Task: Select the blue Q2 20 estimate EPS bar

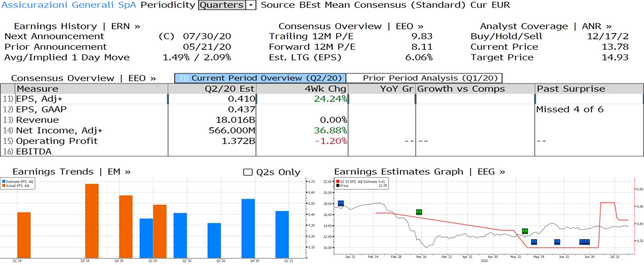Action: pos(180,235)
